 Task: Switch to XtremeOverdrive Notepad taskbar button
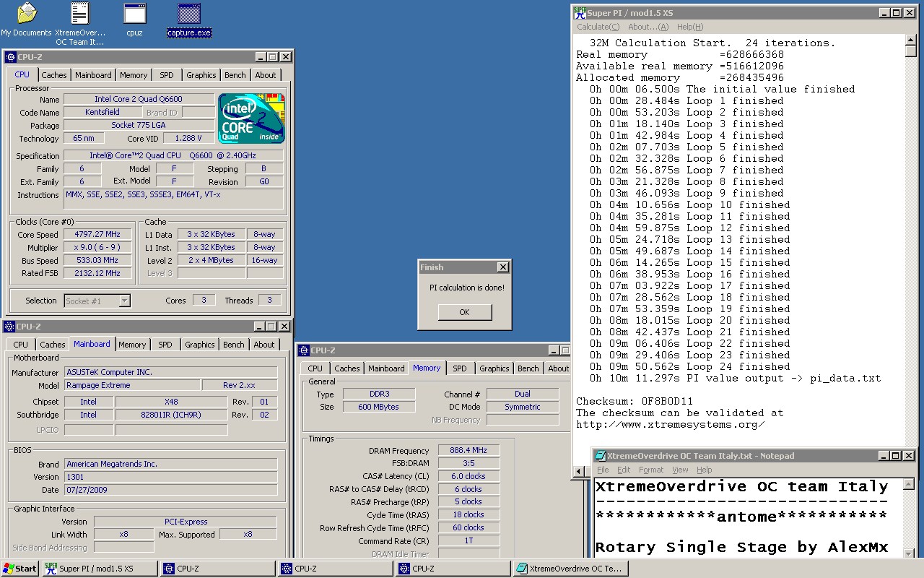[x=570, y=569]
